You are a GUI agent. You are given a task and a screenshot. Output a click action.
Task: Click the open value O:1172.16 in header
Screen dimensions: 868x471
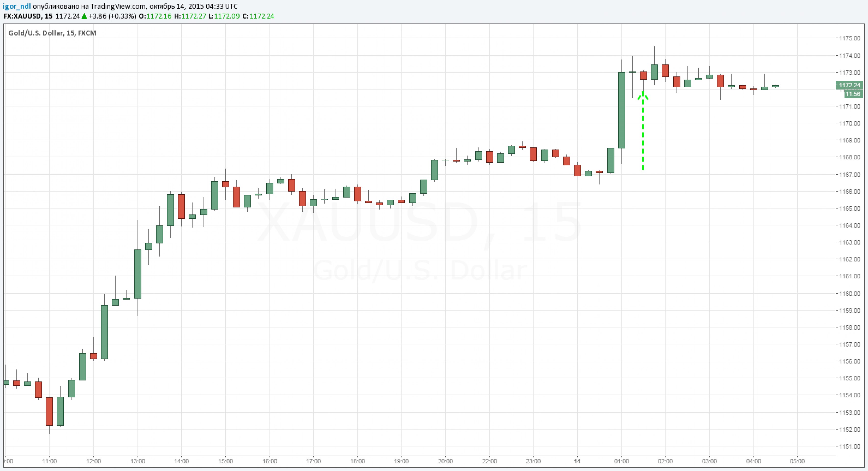point(155,16)
